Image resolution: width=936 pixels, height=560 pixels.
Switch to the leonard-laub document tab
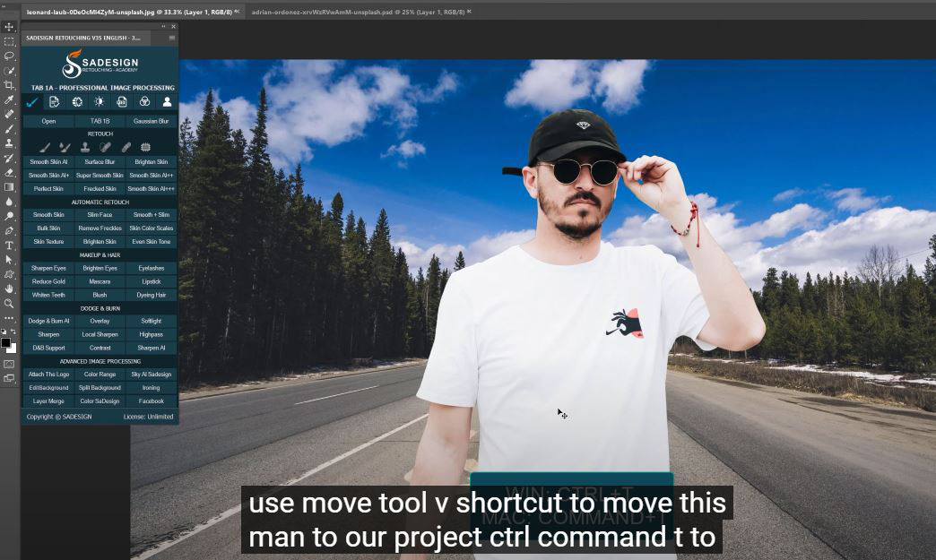129,12
